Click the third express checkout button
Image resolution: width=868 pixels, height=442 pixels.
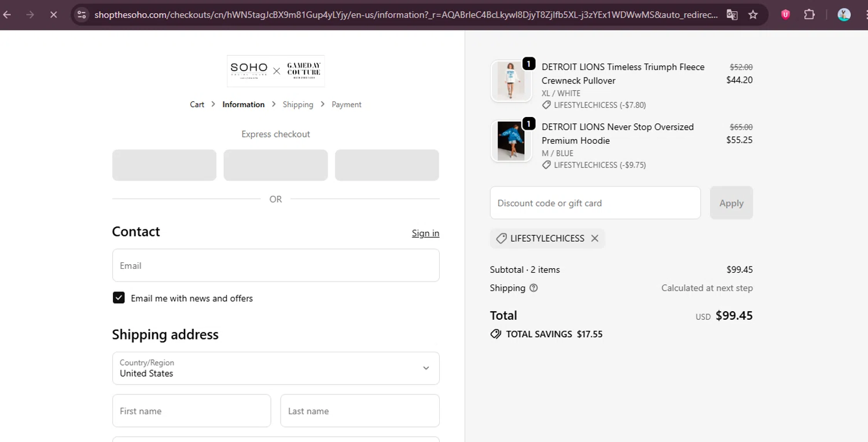point(387,165)
